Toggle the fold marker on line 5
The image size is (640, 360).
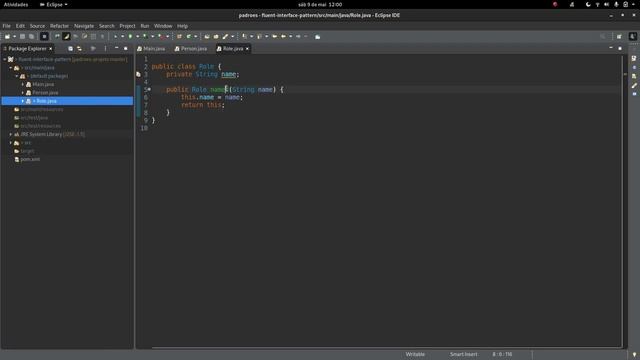pyautogui.click(x=149, y=89)
